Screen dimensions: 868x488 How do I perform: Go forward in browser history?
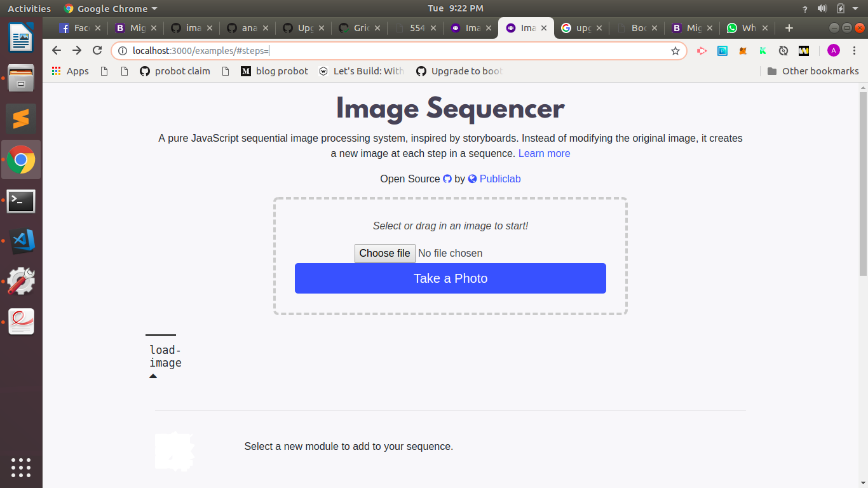click(x=77, y=51)
